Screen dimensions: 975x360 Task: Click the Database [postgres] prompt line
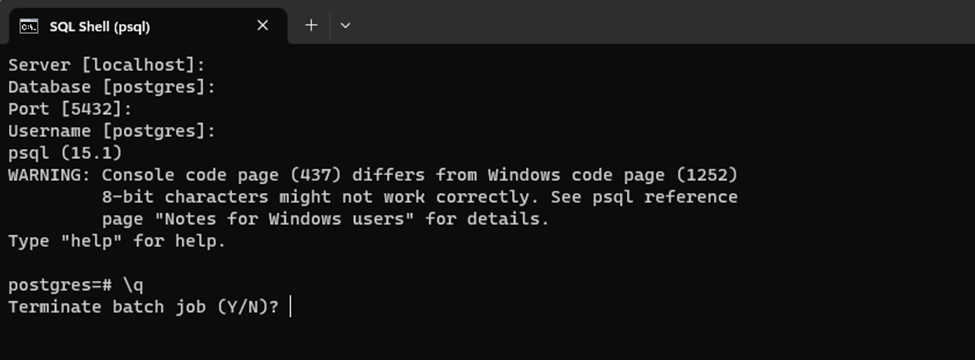(112, 87)
